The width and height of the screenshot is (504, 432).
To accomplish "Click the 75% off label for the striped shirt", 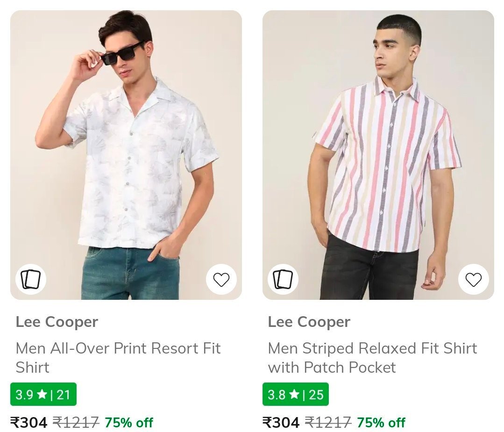I will (381, 423).
